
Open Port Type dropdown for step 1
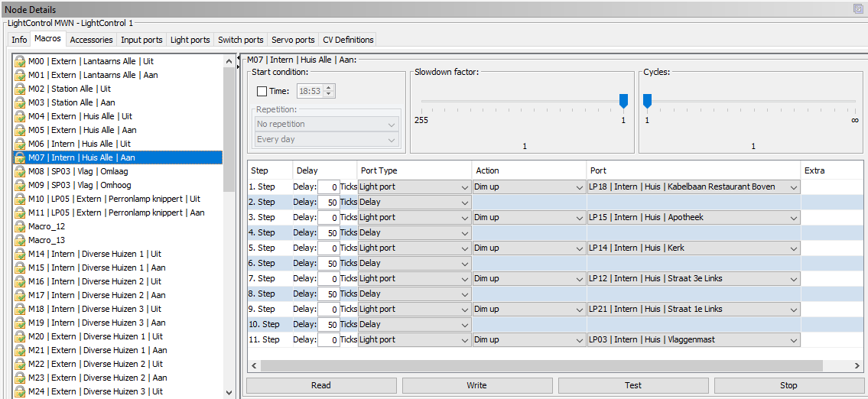(414, 187)
